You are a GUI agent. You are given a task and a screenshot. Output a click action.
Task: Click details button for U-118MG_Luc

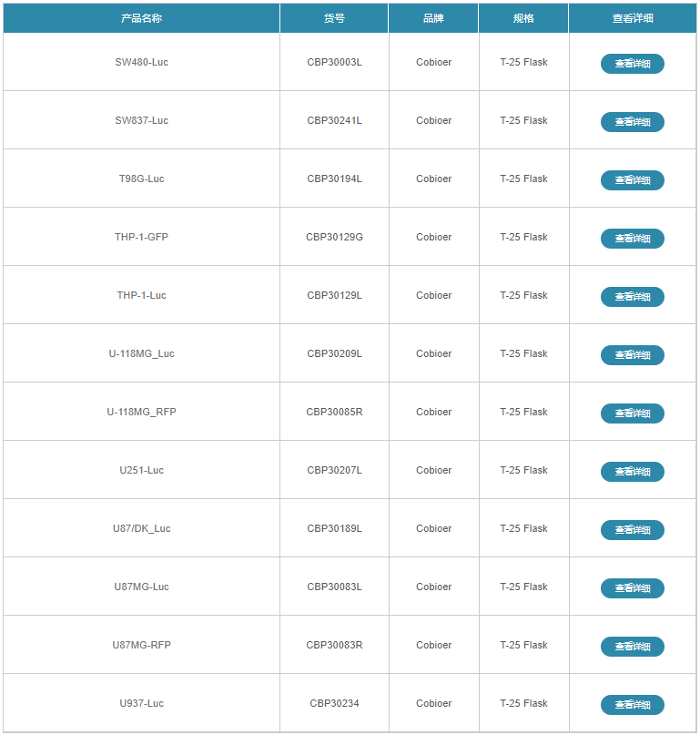(x=632, y=355)
